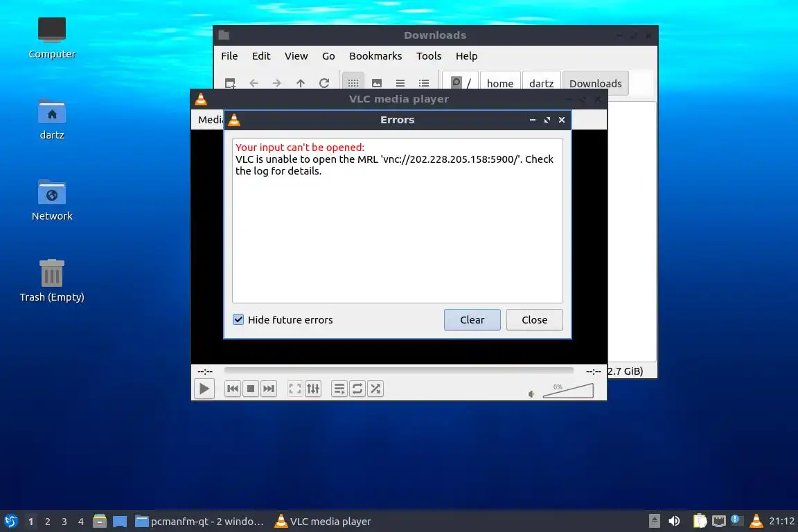Viewport: 798px width, 532px height.
Task: Open clipboard manager tray icon
Action: point(700,521)
